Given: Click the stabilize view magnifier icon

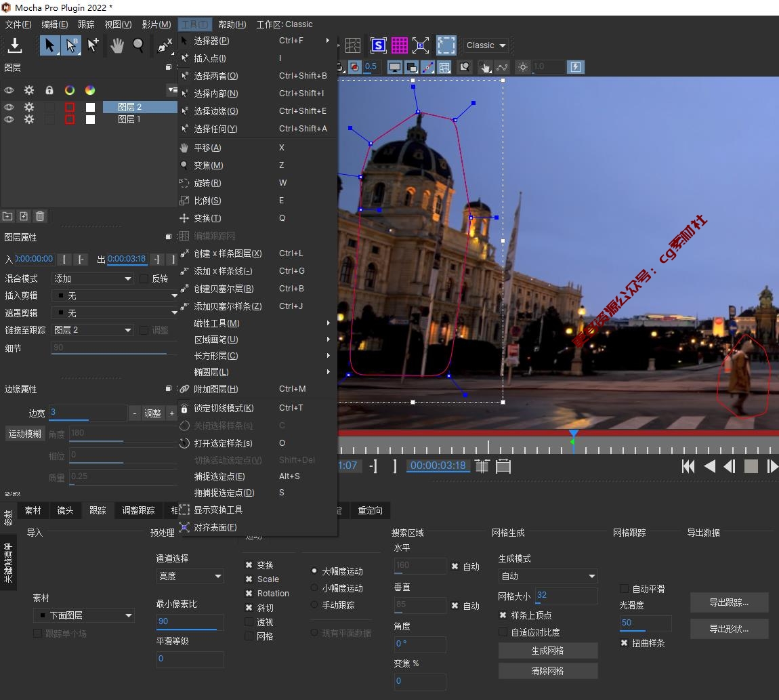Looking at the screenshot, I should pyautogui.click(x=465, y=66).
